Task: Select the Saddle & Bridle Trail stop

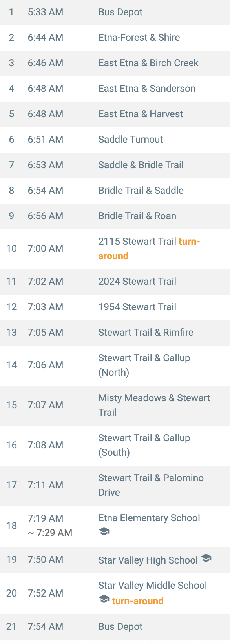Action: tap(115, 165)
